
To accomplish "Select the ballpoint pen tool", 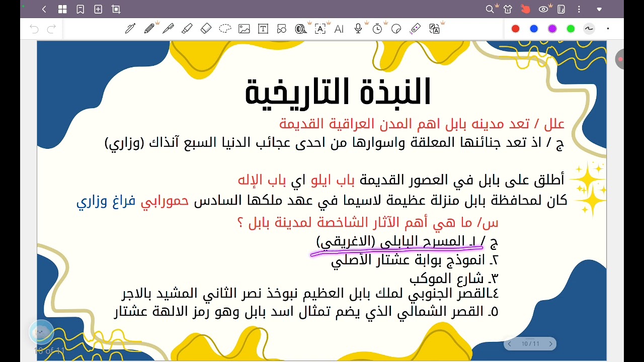I will pos(168,29).
